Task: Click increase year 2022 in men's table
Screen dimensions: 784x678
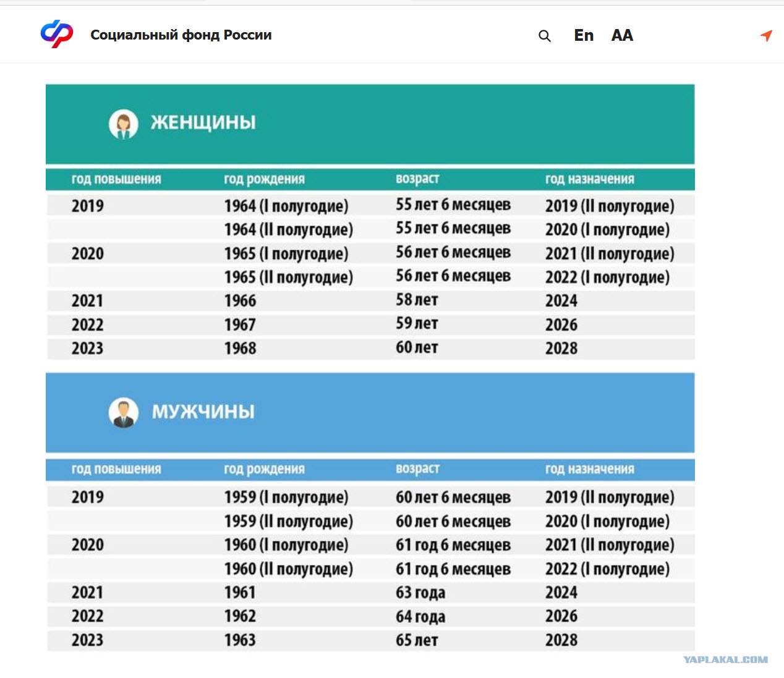Action: 87,616
